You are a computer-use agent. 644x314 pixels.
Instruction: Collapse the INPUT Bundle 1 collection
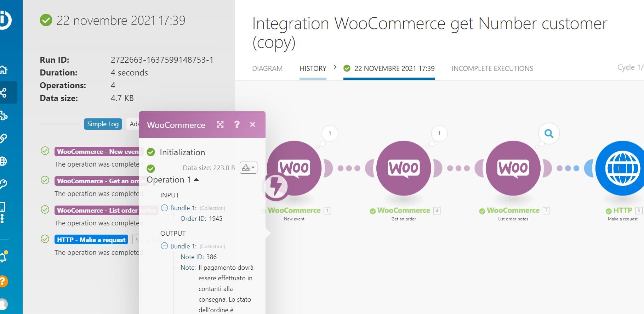pyautogui.click(x=164, y=208)
